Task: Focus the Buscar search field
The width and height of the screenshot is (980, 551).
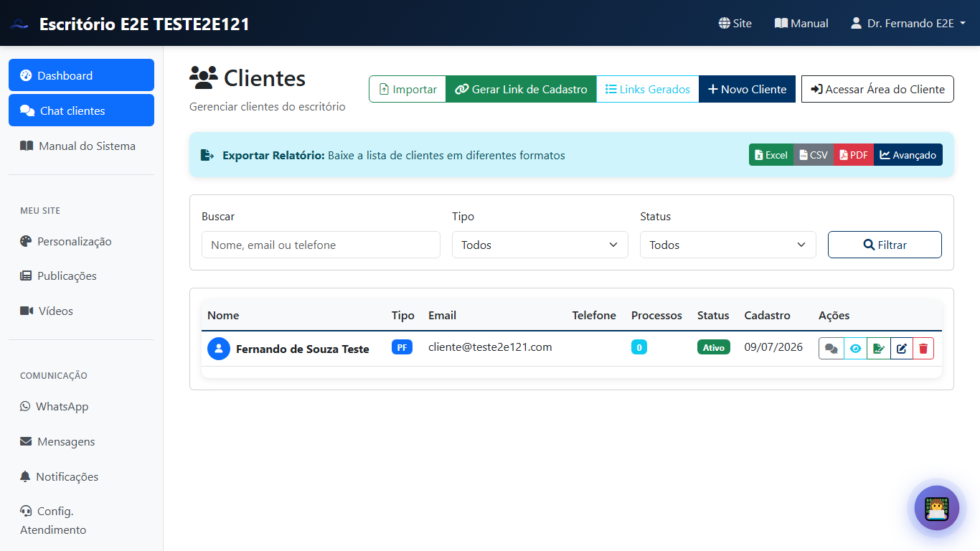Action: (x=321, y=245)
